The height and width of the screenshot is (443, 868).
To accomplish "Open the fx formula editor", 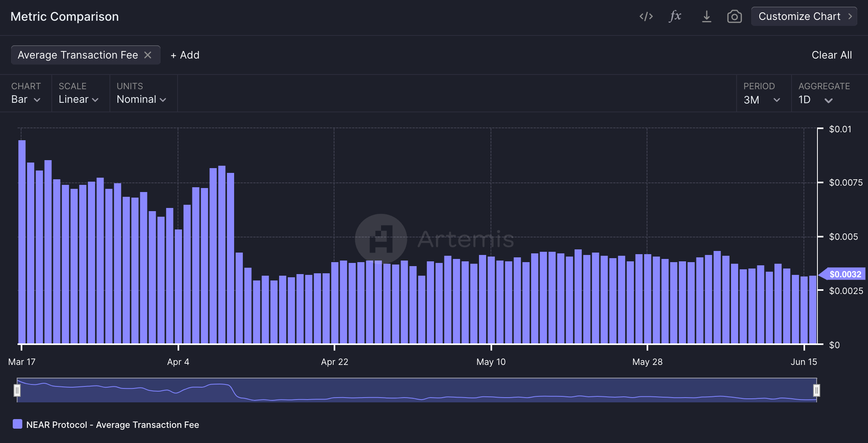I will (675, 16).
